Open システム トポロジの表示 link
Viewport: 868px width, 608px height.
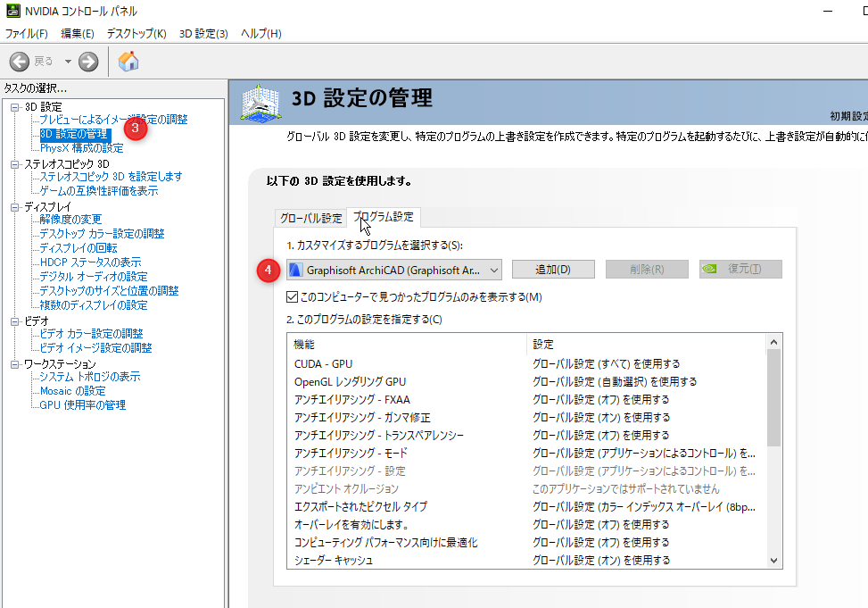[90, 377]
